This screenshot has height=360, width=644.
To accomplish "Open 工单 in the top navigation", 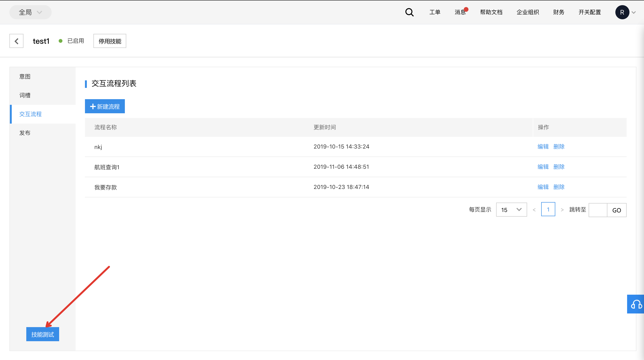I will (x=435, y=12).
